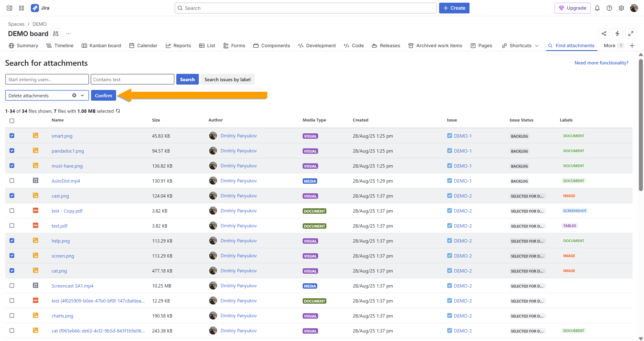Click the Contains text input field
The image size is (644, 341).
click(x=132, y=79)
